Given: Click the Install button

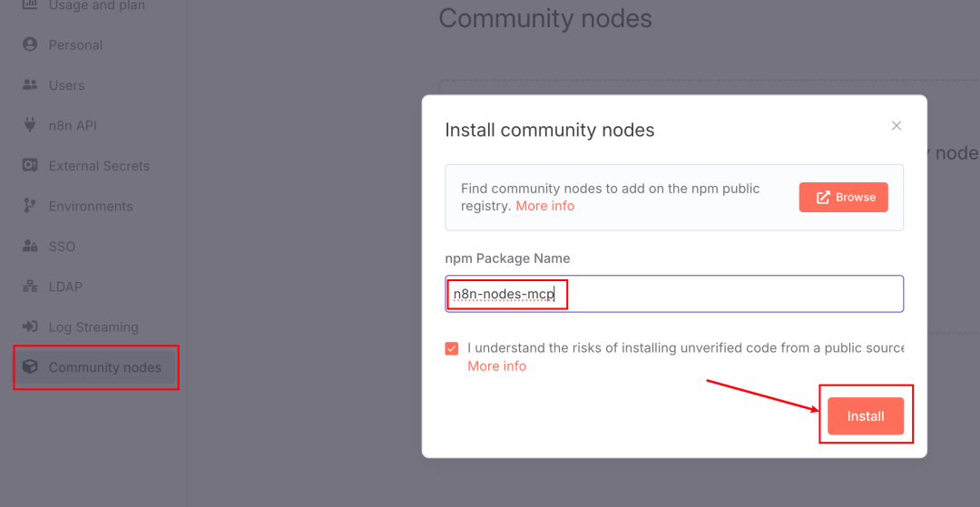Looking at the screenshot, I should pos(866,415).
